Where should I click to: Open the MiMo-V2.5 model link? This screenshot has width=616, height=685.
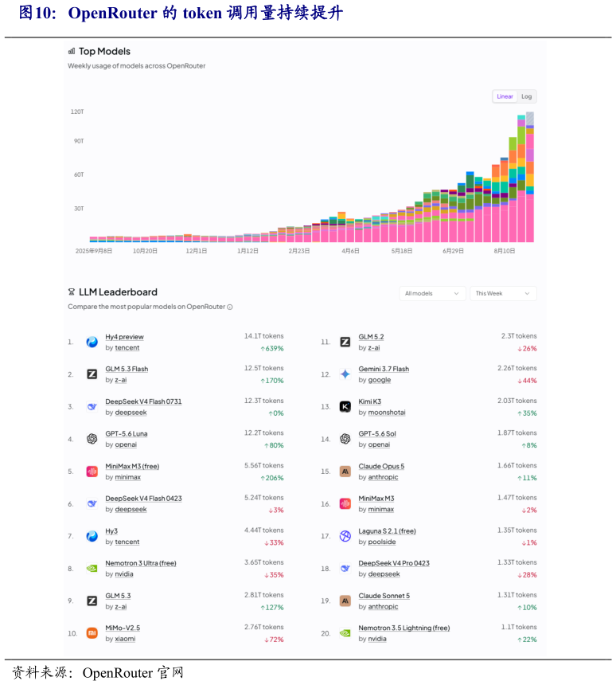(x=123, y=628)
